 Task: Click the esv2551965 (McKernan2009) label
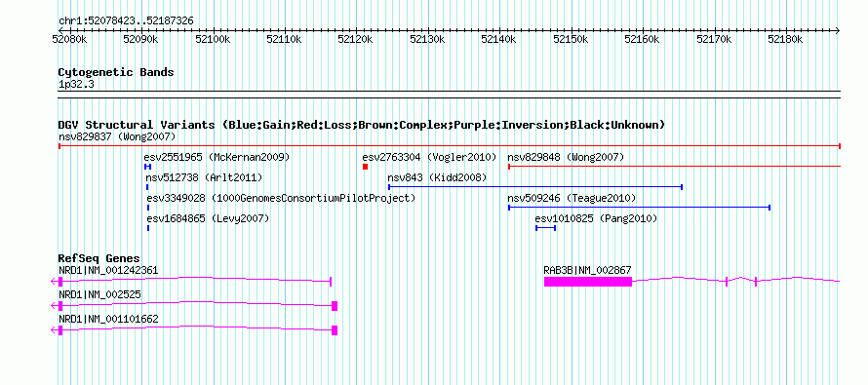click(217, 157)
